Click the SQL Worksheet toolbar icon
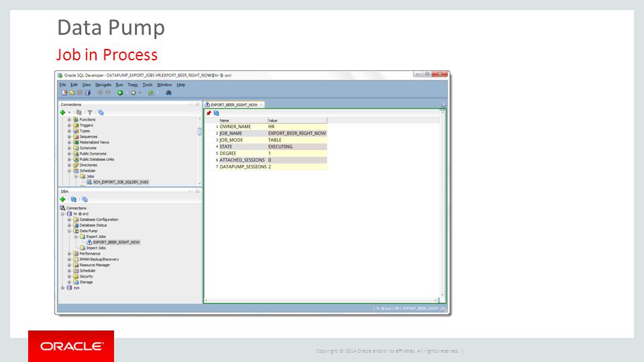The height and width of the screenshot is (362, 644). (151, 93)
